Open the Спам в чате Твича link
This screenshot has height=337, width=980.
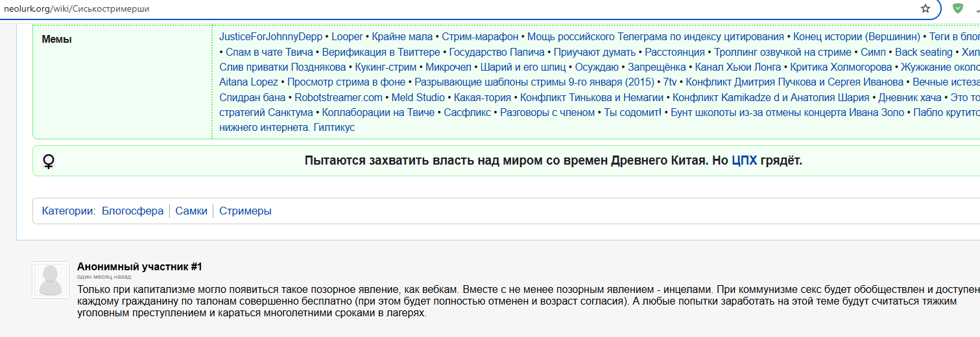pyautogui.click(x=269, y=52)
